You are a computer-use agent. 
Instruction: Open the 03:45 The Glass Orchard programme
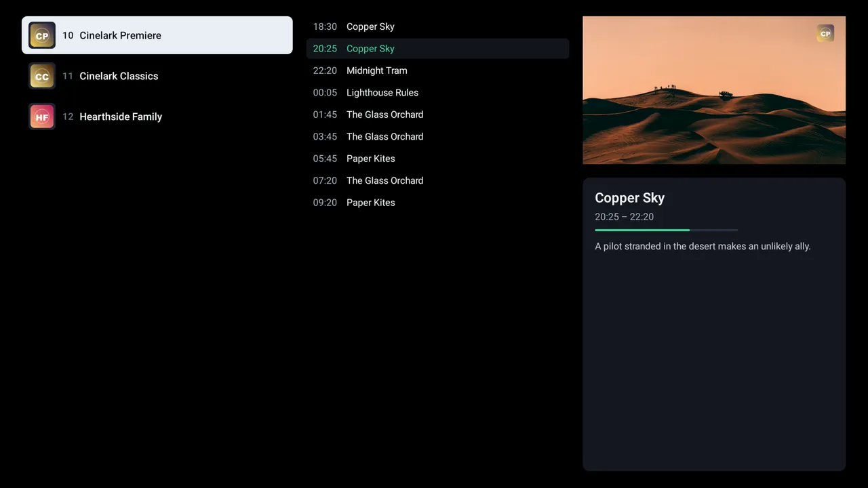[437, 136]
